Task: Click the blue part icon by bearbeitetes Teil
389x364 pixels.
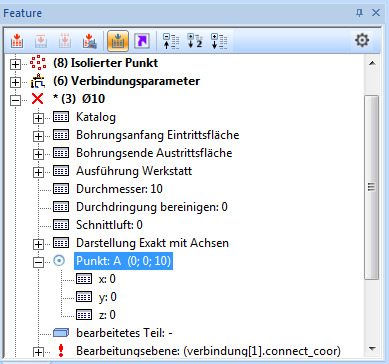Action: click(x=61, y=333)
